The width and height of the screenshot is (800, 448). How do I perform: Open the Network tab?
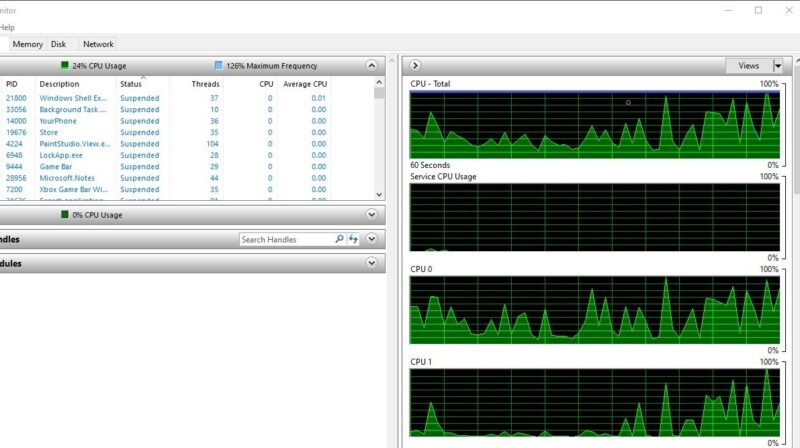point(98,44)
